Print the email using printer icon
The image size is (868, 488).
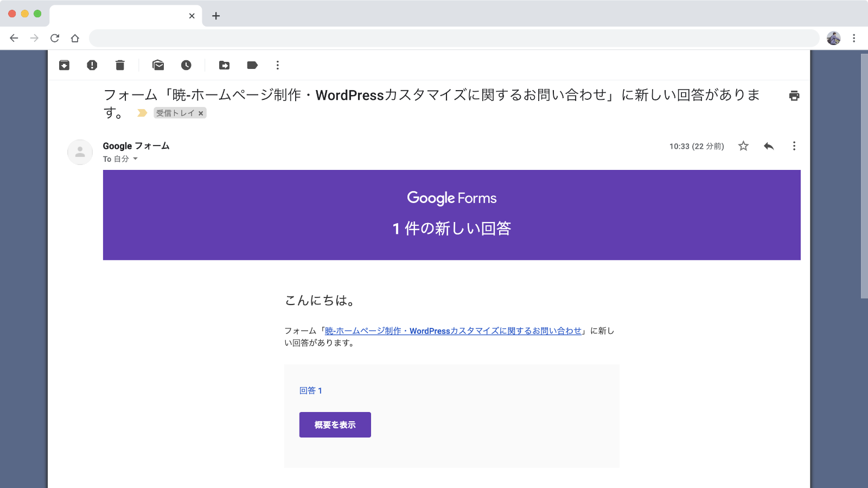(794, 96)
